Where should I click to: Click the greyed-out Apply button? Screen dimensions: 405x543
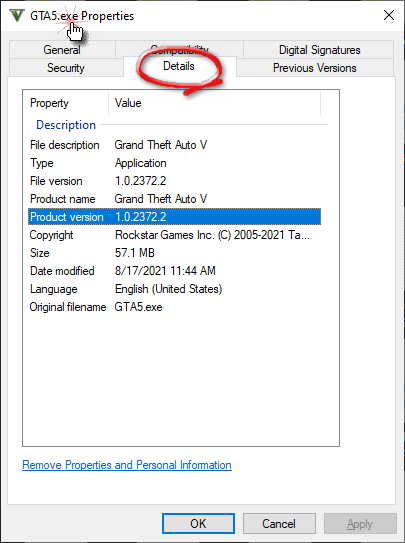[360, 524]
